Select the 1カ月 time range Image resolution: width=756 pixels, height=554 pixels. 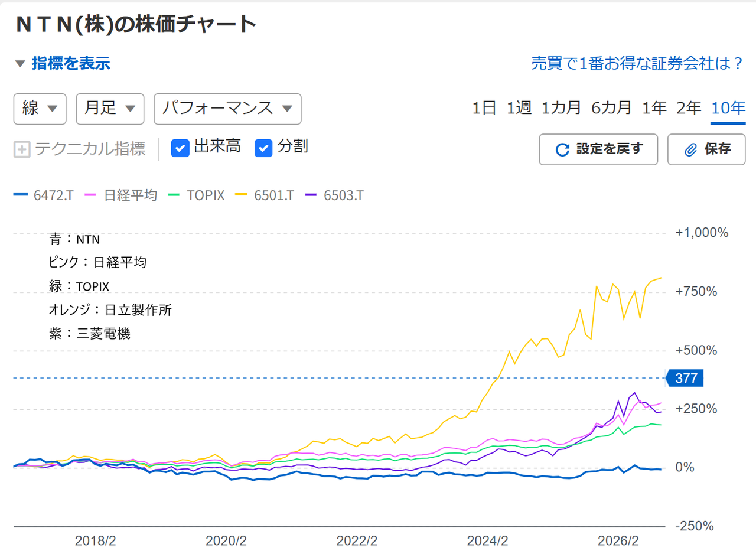click(x=562, y=108)
